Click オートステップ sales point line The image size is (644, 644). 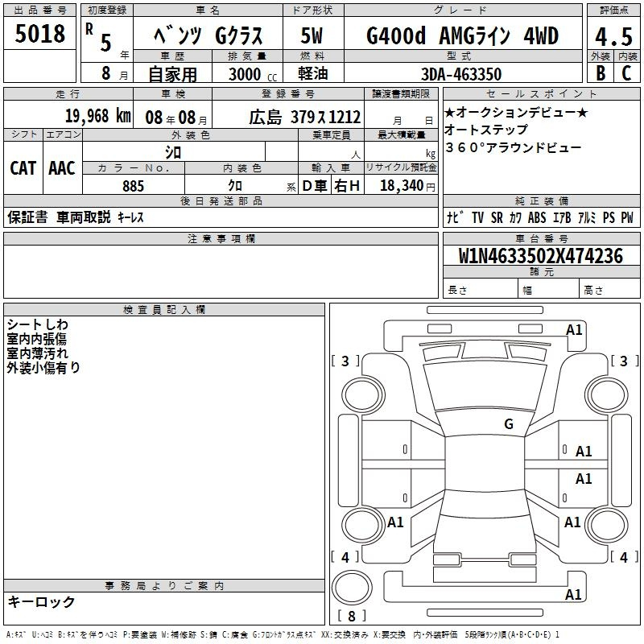click(486, 130)
